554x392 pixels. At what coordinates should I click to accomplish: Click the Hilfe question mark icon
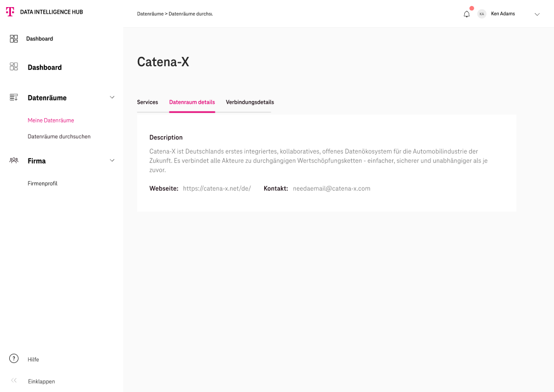tap(14, 359)
